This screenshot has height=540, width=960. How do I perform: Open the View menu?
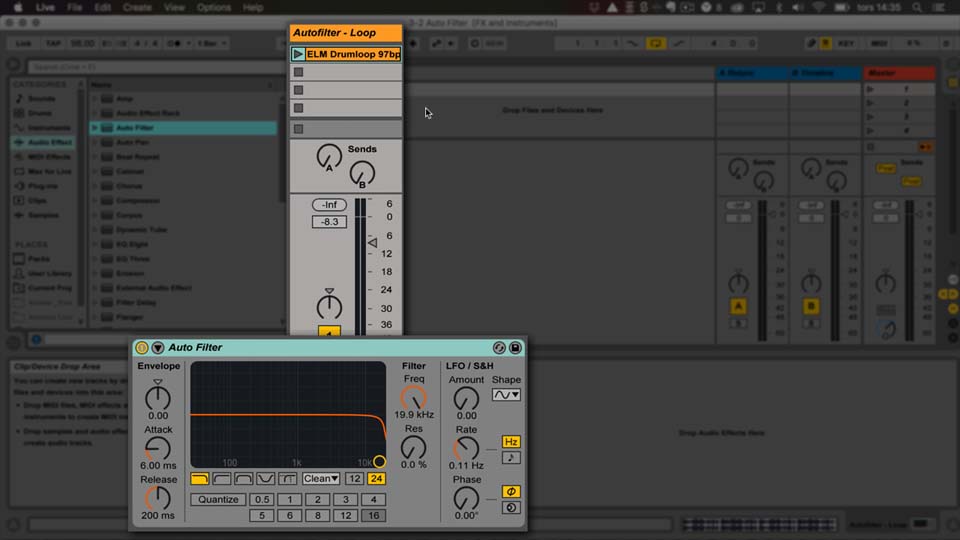point(174,7)
